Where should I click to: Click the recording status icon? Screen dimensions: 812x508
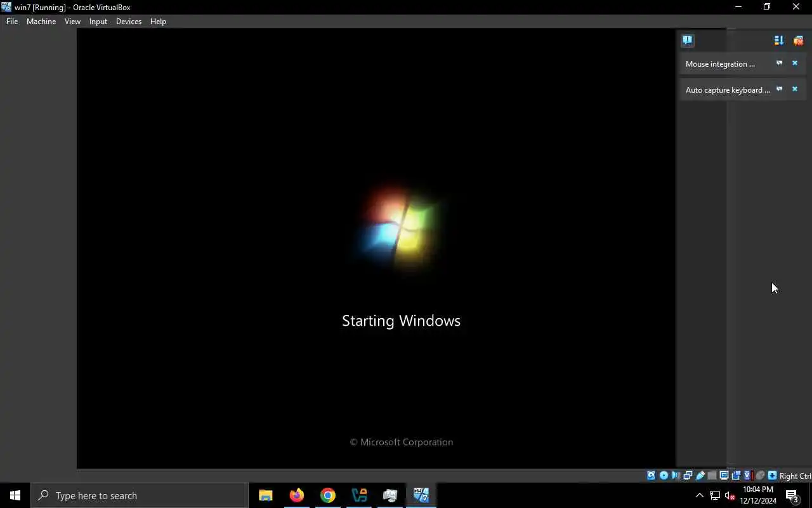736,476
